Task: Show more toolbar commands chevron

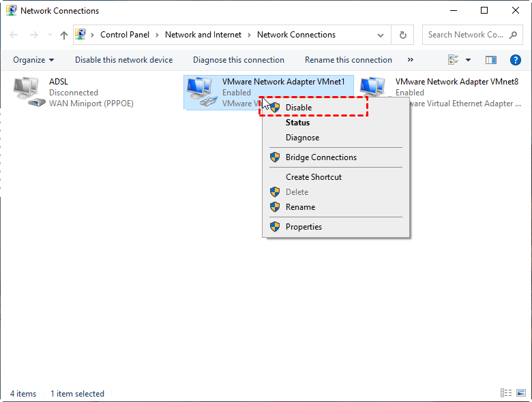Action: click(x=411, y=60)
